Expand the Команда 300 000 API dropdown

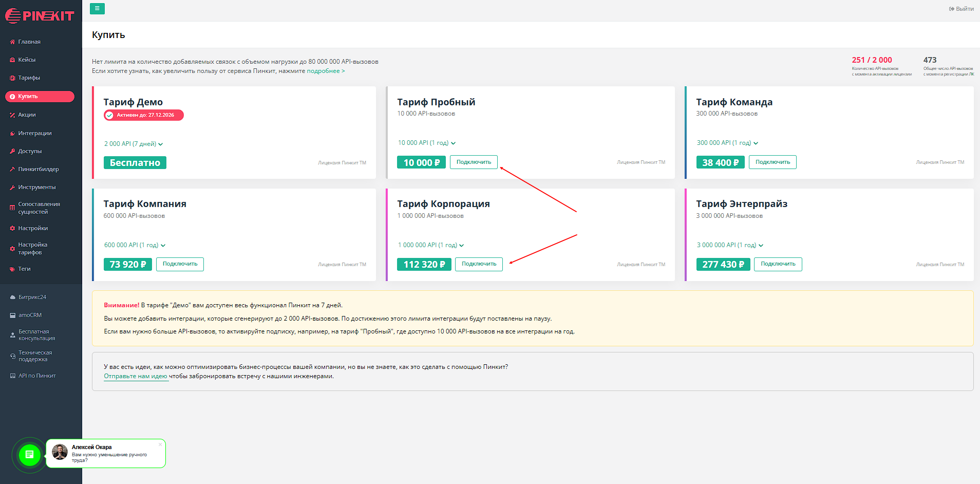coord(727,143)
